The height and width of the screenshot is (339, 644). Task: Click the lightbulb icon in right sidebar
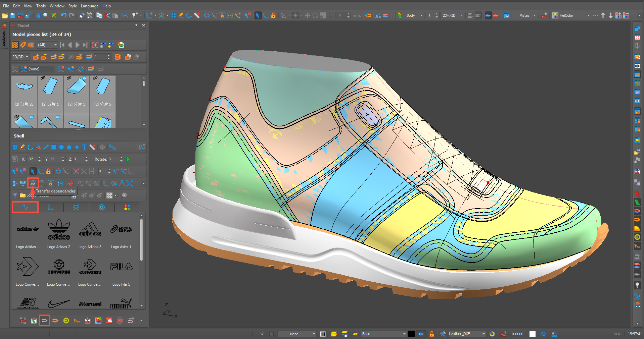point(637,285)
